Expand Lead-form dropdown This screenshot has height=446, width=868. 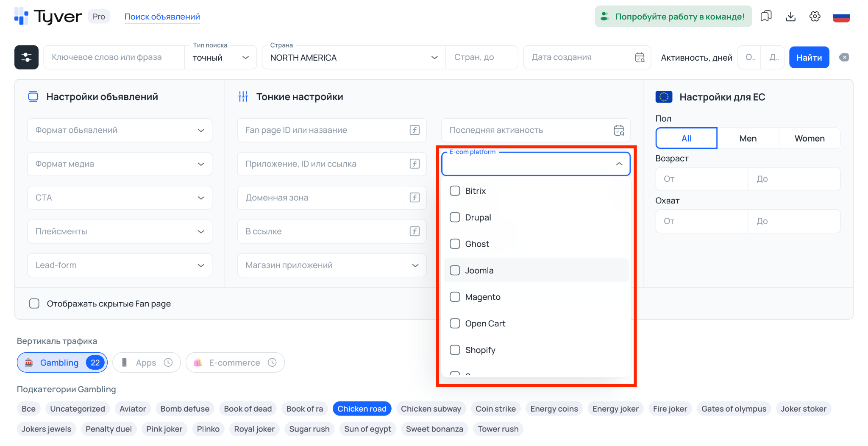click(120, 265)
